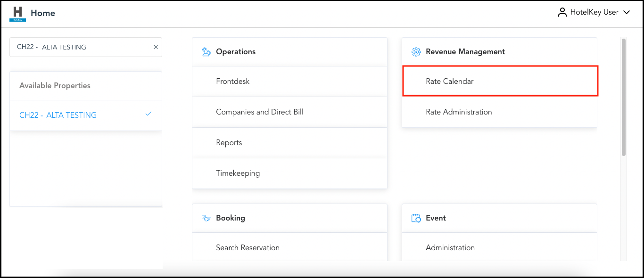Viewport: 644px width, 278px height.
Task: Click the Event calendar icon
Action: pos(416,218)
